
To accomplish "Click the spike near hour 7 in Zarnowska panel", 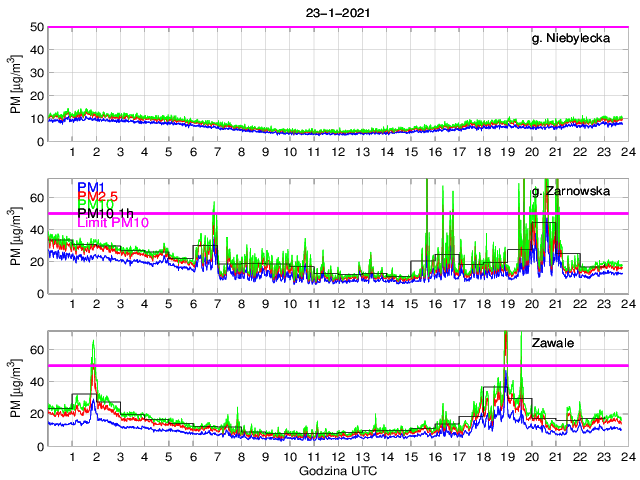I will point(215,205).
